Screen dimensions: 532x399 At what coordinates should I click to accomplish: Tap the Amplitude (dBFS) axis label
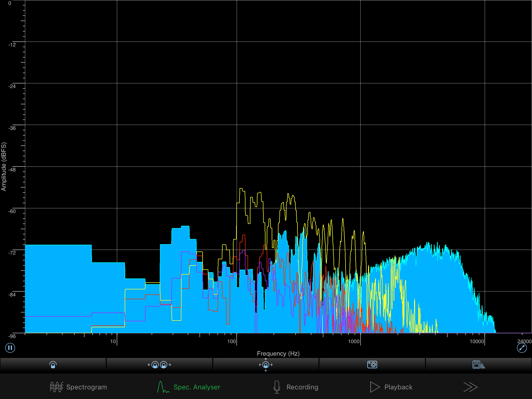(4, 167)
